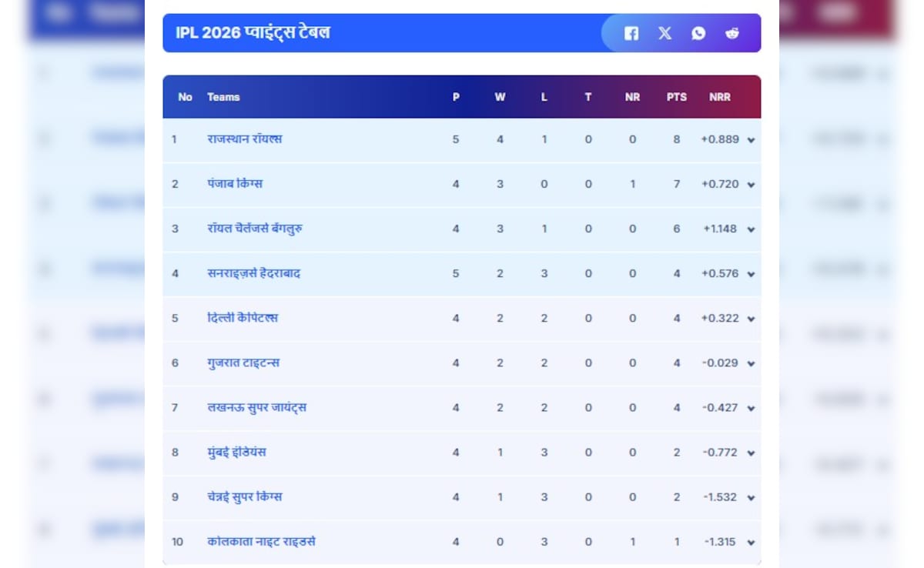Share points table on Facebook
Screen dimensions: 924x568
(x=631, y=33)
